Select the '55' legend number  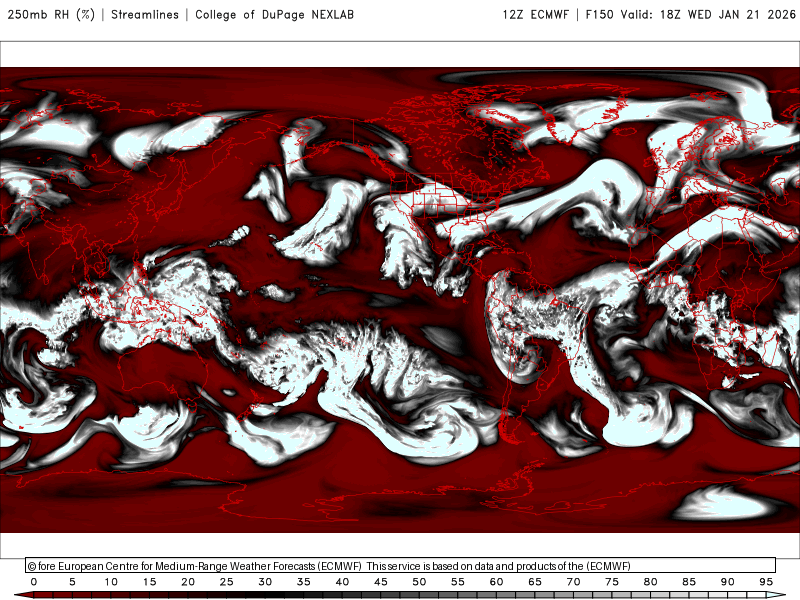click(458, 582)
